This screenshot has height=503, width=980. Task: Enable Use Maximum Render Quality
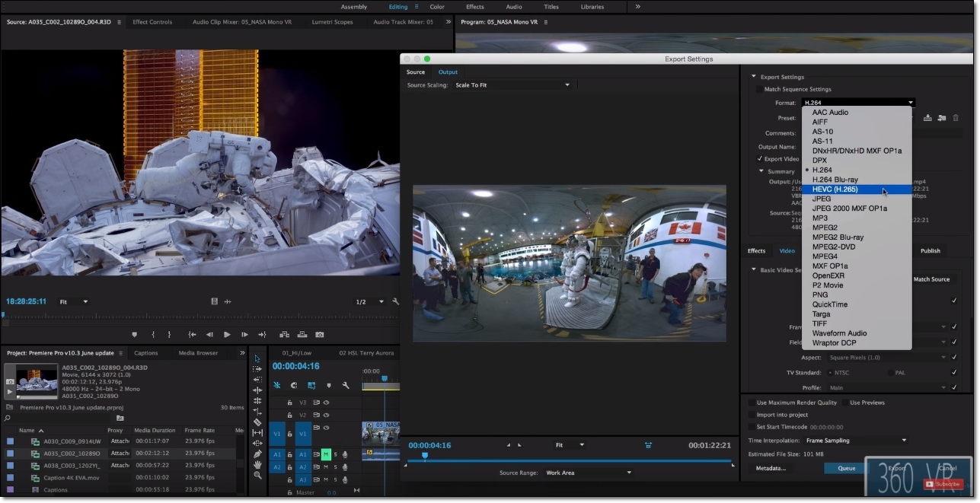752,403
